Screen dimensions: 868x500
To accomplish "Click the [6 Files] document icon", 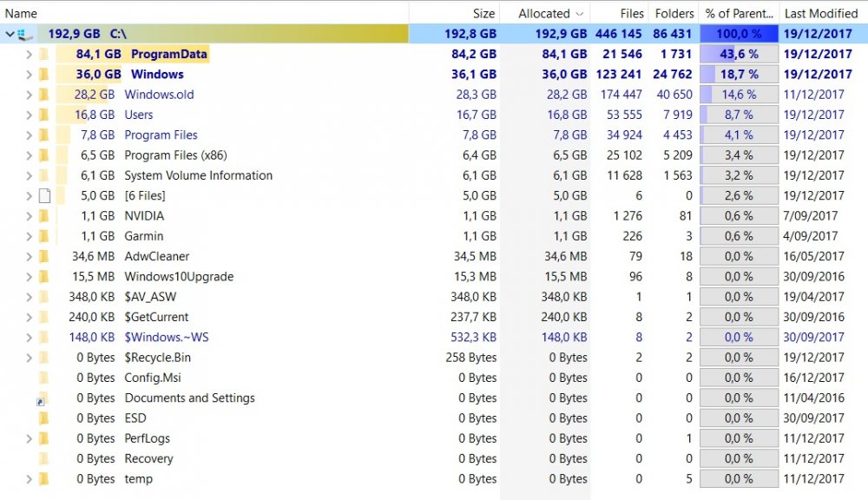I will [43, 196].
